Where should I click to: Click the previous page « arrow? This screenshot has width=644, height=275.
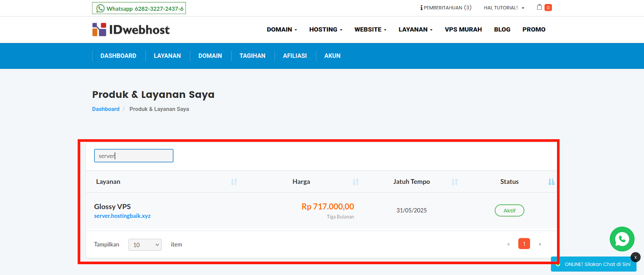click(508, 244)
